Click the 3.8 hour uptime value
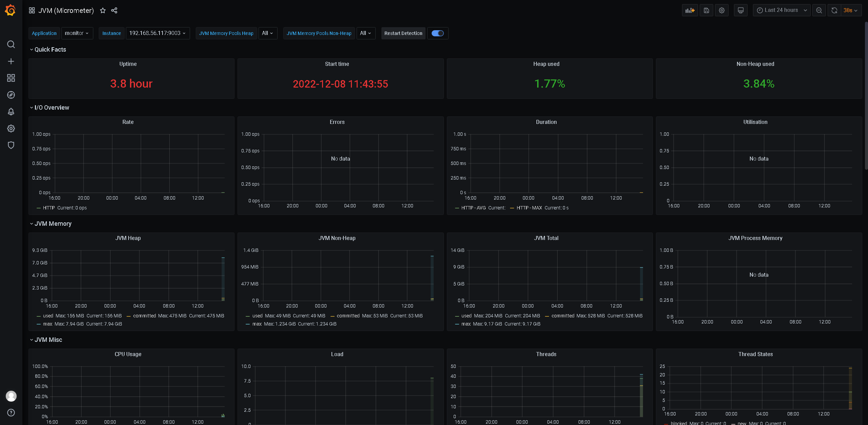 pyautogui.click(x=131, y=84)
